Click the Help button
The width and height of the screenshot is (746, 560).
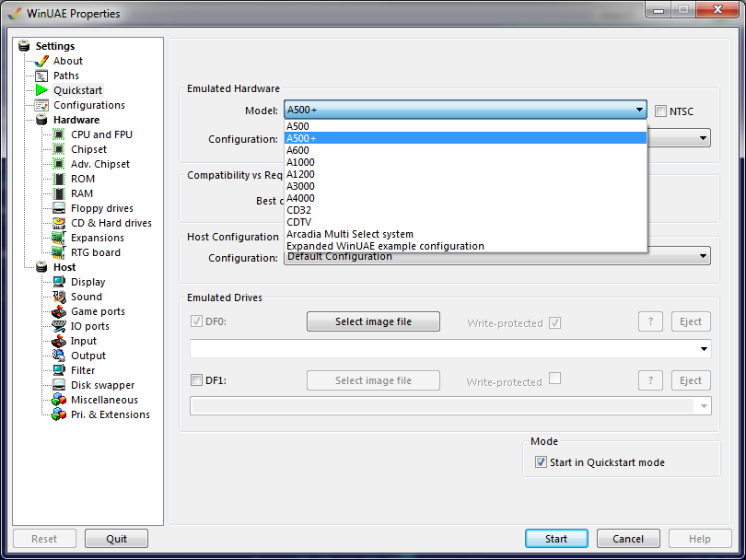pyautogui.click(x=700, y=539)
